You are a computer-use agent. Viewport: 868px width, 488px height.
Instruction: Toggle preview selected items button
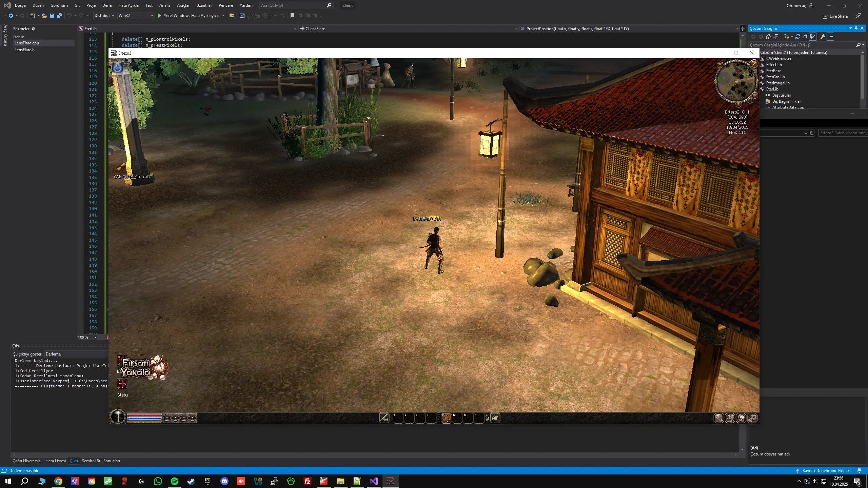coord(830,37)
